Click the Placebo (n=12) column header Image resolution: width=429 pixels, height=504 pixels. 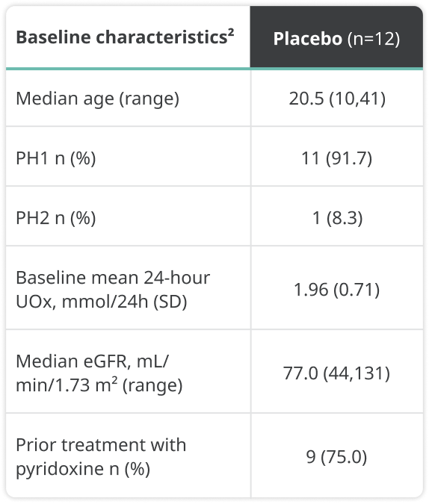pos(336,38)
